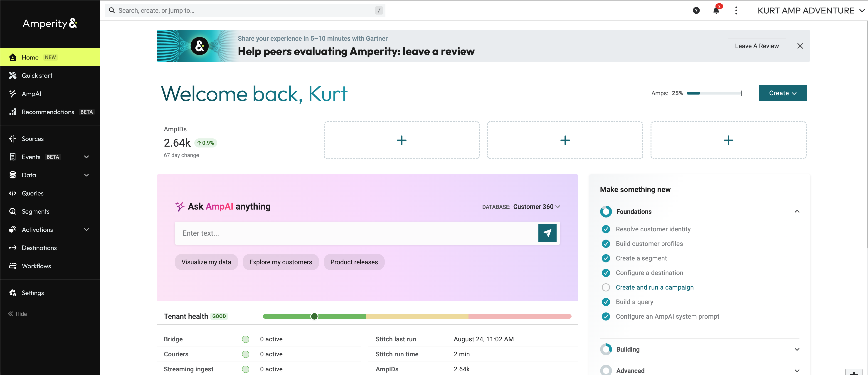Expand the Advanced section chevron

(796, 371)
